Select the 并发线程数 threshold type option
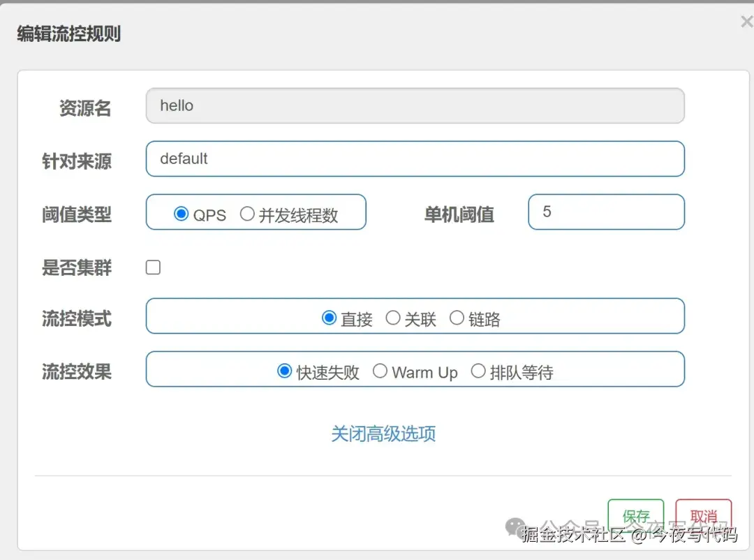This screenshot has height=560, width=754. point(248,215)
